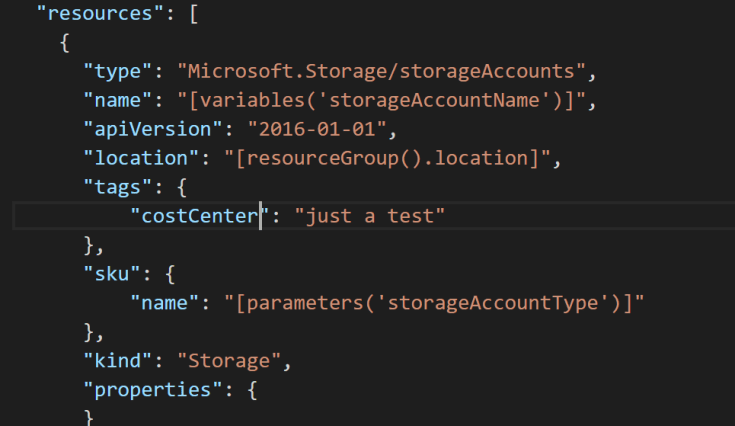735x426 pixels.
Task: Place cursor on "type" property key
Action: (x=120, y=71)
